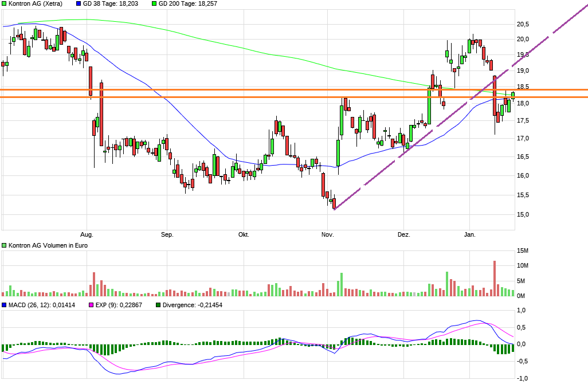
Task: Click the magenta EXP (9) legend square
Action: [90, 306]
